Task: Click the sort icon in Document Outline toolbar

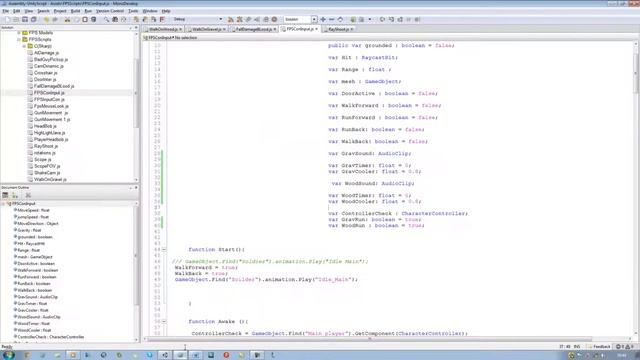Action: coord(15,196)
